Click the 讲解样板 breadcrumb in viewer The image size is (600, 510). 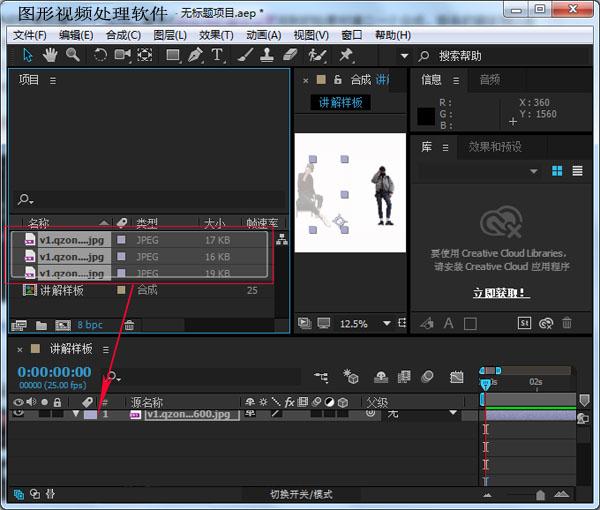coord(340,103)
